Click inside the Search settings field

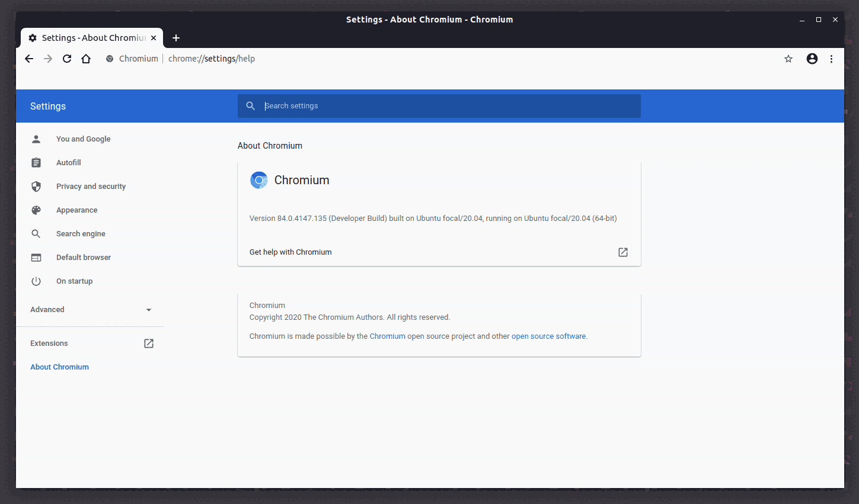pyautogui.click(x=439, y=105)
